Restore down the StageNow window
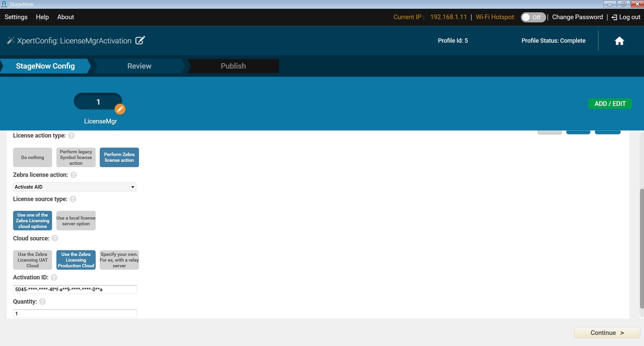Image resolution: width=644 pixels, height=346 pixels. [623, 4]
